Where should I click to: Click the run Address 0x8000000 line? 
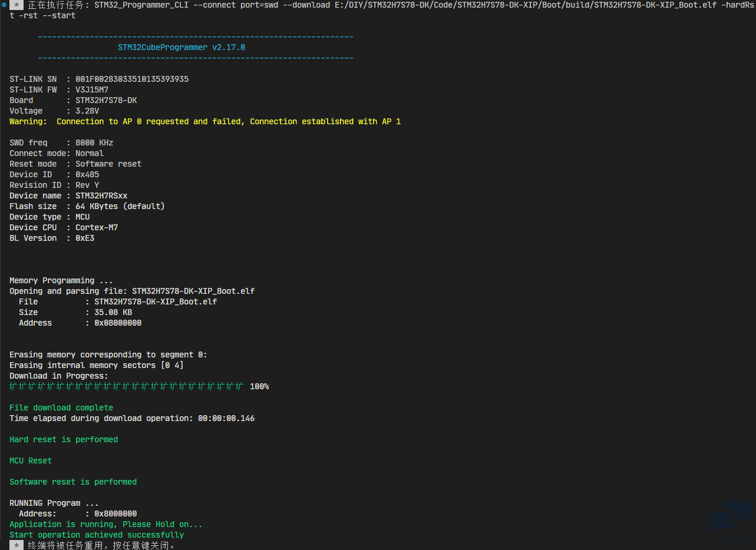[78, 513]
